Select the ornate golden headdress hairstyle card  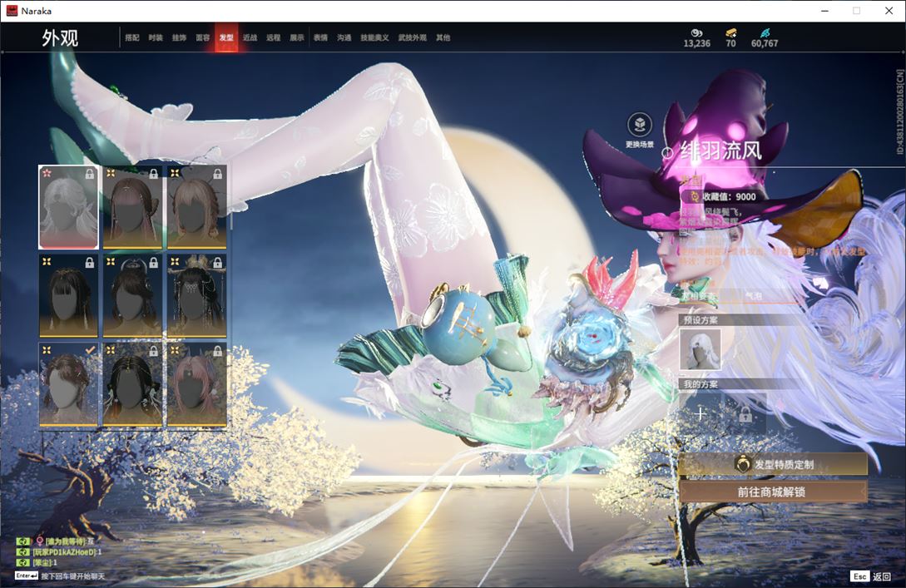(196, 296)
